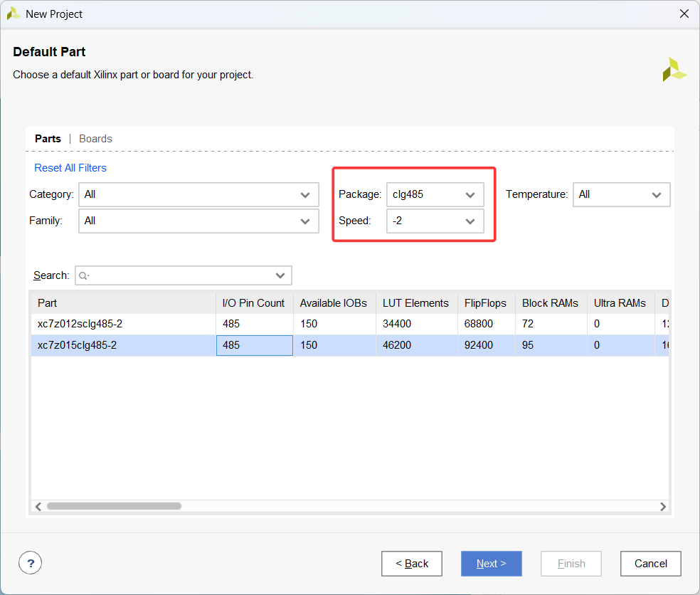Viewport: 700px width, 595px height.
Task: Switch to the Boards tab
Action: (95, 139)
